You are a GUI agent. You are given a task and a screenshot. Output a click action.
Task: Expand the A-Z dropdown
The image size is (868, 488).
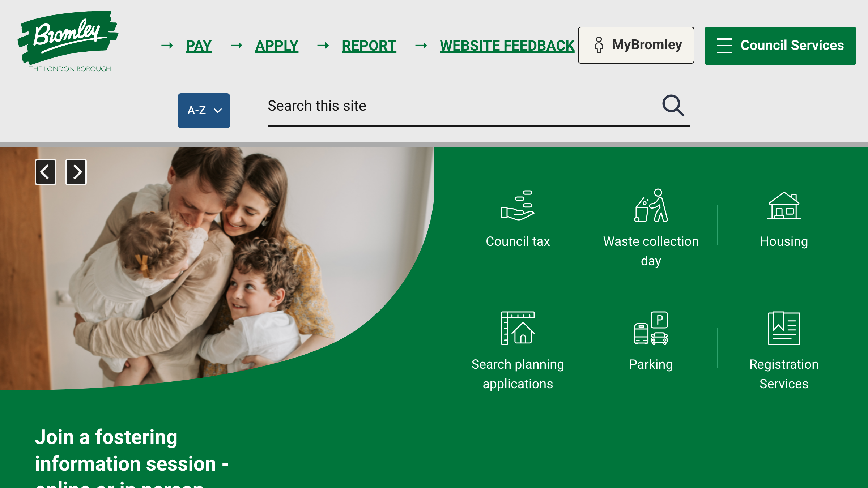[x=204, y=110]
